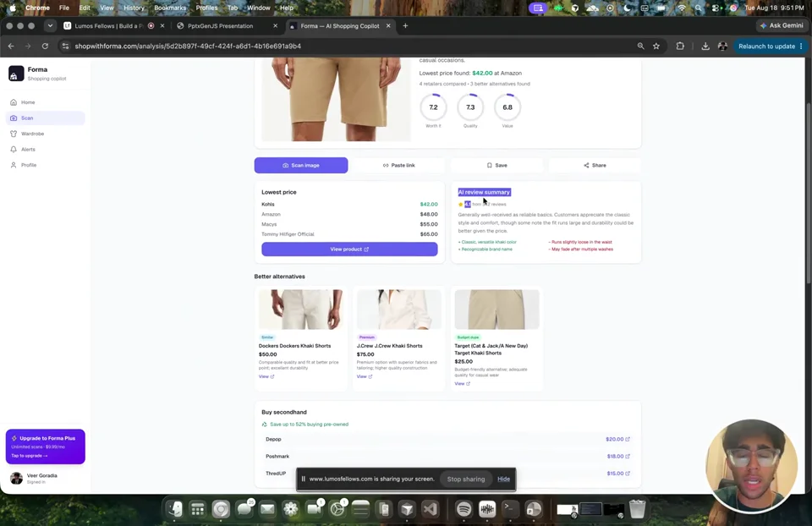The width and height of the screenshot is (812, 526).
Task: Open a new Chrome tab
Action: 405,25
